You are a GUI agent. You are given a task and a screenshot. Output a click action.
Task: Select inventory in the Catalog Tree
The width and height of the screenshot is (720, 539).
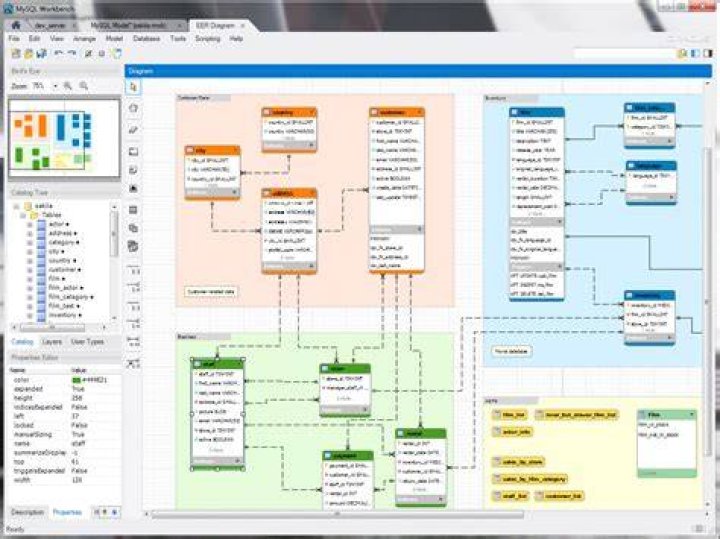click(x=62, y=315)
